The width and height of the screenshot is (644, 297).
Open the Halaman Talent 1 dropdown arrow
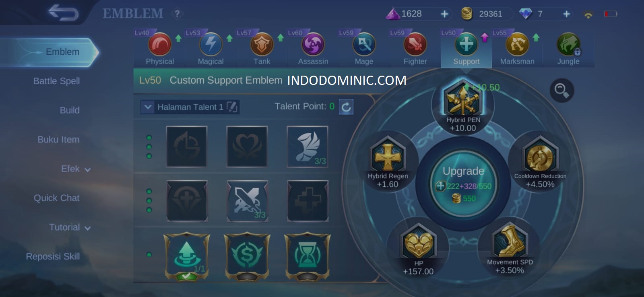point(148,107)
